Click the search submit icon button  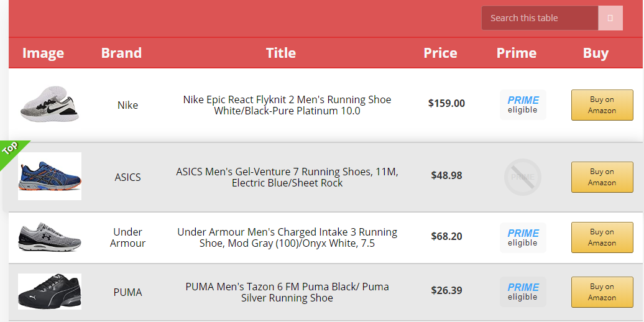point(610,18)
